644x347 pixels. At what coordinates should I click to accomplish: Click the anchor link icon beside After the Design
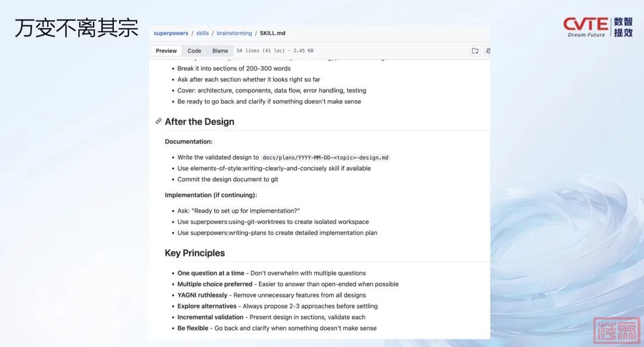click(159, 122)
